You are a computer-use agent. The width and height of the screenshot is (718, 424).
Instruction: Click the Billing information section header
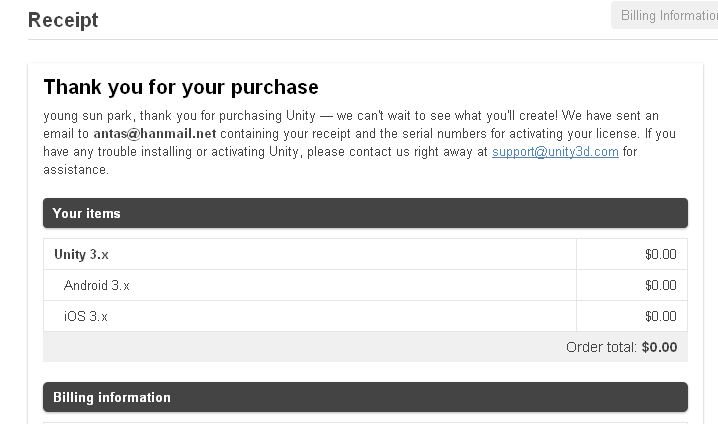365,397
